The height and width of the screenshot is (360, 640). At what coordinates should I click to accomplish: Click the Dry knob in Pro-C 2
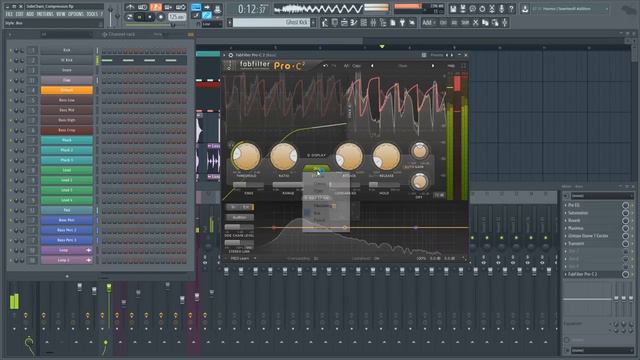click(419, 182)
